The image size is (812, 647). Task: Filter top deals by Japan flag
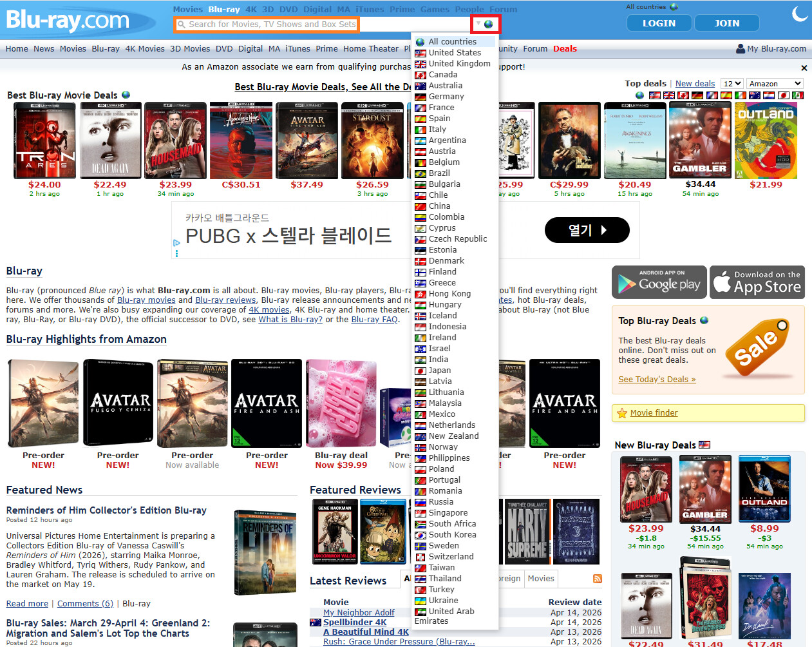pos(784,95)
